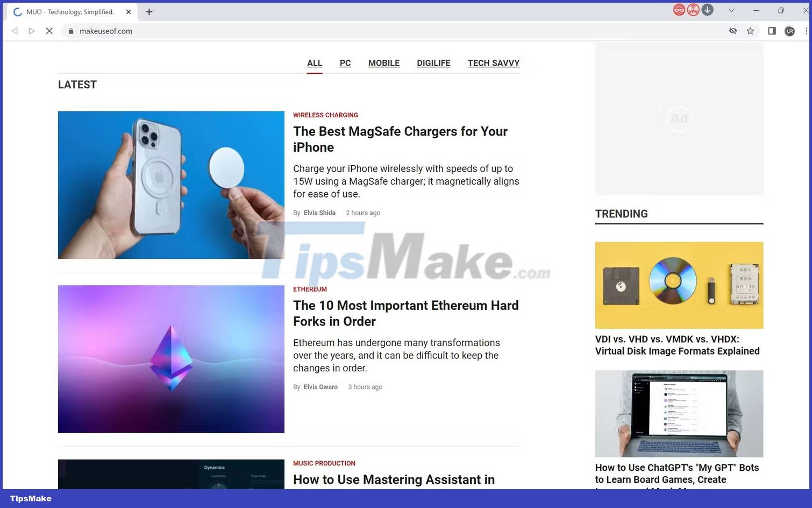Stop page loading with the X button
The image size is (812, 508).
pos(49,31)
